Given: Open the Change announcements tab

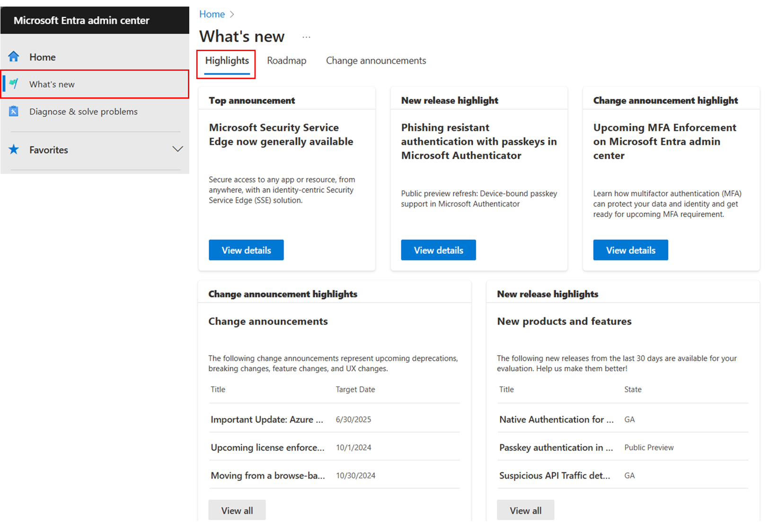Looking at the screenshot, I should tap(376, 61).
